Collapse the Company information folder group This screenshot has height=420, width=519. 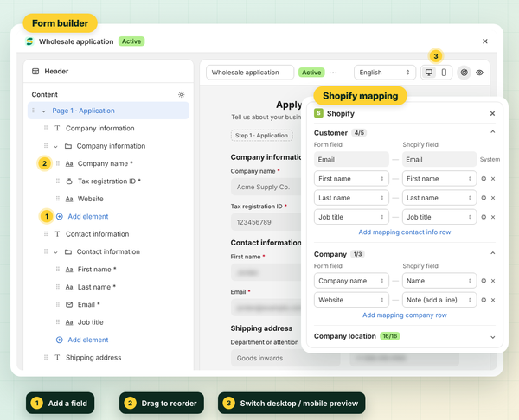tap(55, 146)
